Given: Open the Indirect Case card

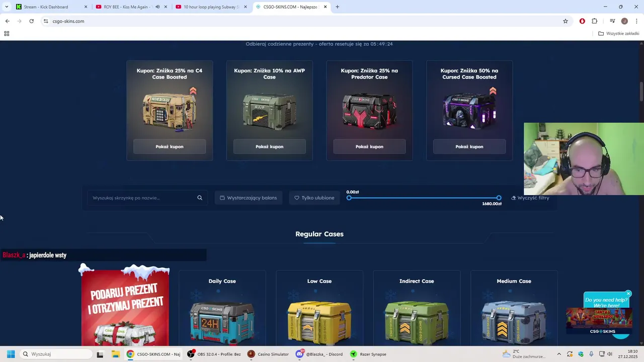Looking at the screenshot, I should click(417, 309).
